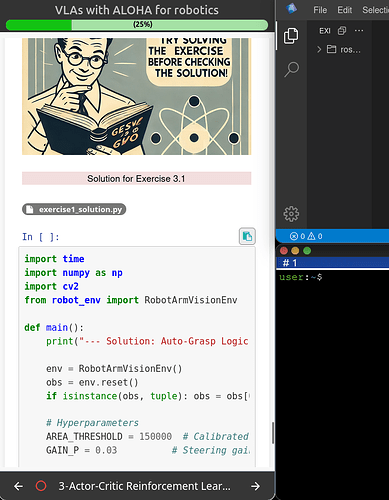Image resolution: width=389 pixels, height=500 pixels.
Task: Click the import time code line
Action: tap(54, 259)
